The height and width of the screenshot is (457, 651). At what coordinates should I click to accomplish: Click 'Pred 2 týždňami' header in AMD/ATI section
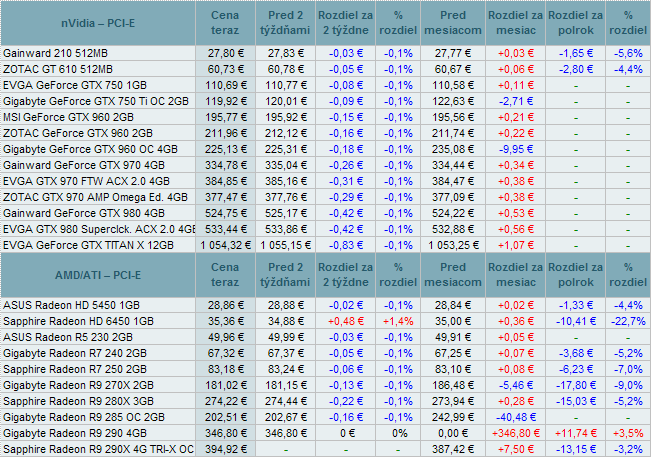click(x=285, y=275)
